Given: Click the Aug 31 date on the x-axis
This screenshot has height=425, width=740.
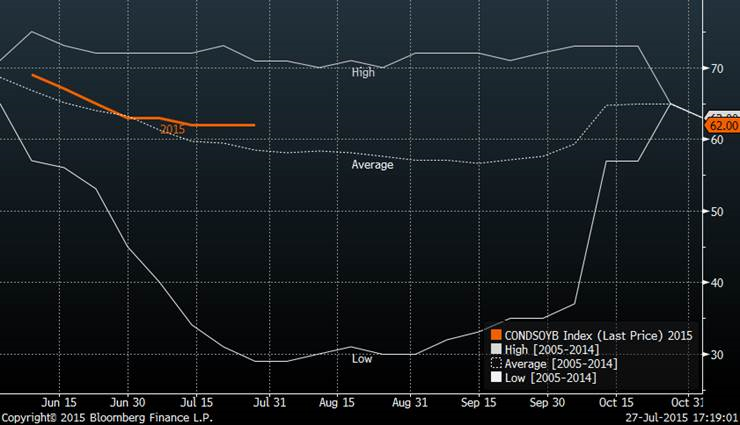Looking at the screenshot, I should pos(412,403).
